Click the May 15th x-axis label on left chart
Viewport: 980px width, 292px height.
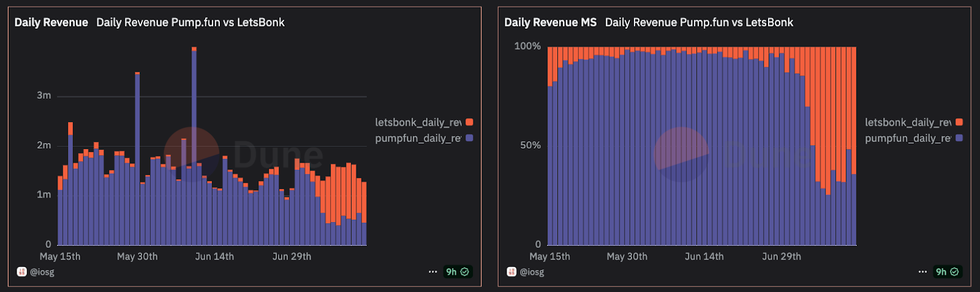(60, 256)
